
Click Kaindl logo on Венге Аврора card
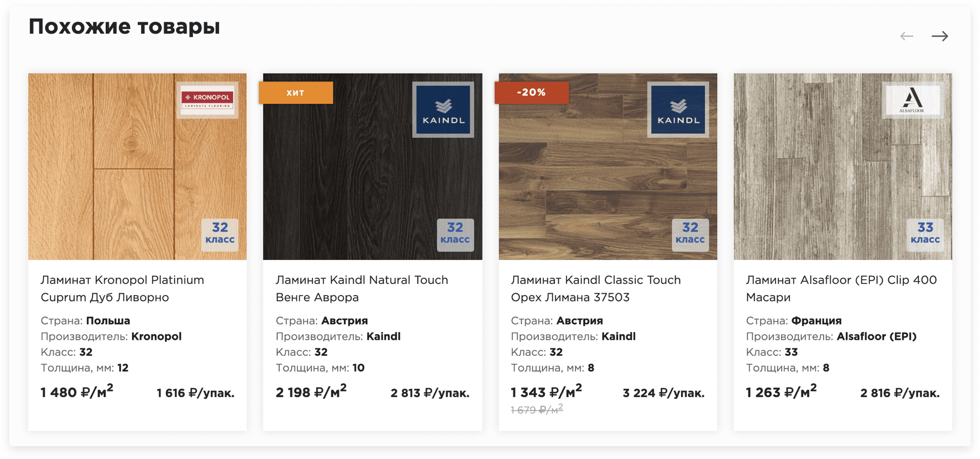pyautogui.click(x=443, y=110)
